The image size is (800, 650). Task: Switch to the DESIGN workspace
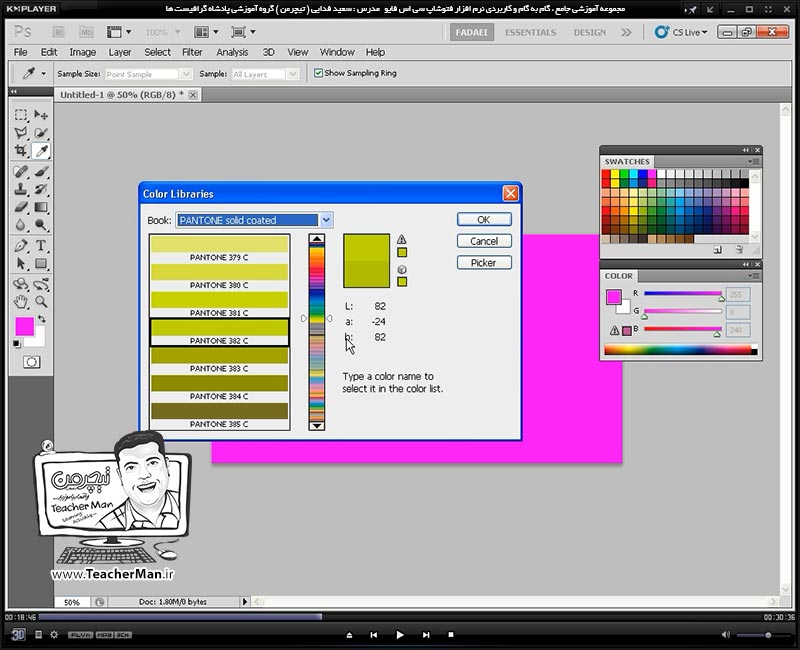coord(590,32)
